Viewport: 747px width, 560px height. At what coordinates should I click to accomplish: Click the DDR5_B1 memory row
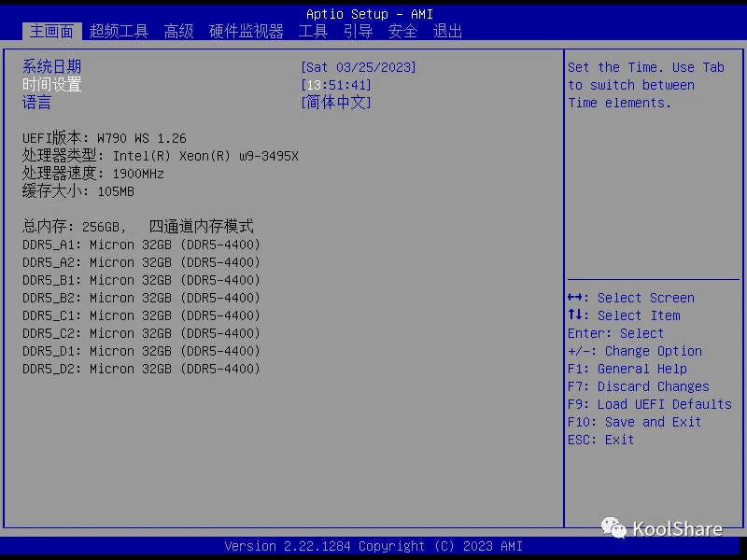142,280
